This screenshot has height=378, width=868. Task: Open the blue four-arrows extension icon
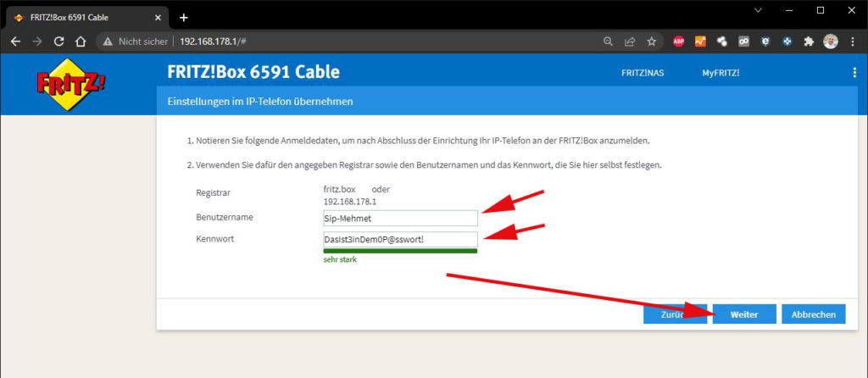pos(787,42)
